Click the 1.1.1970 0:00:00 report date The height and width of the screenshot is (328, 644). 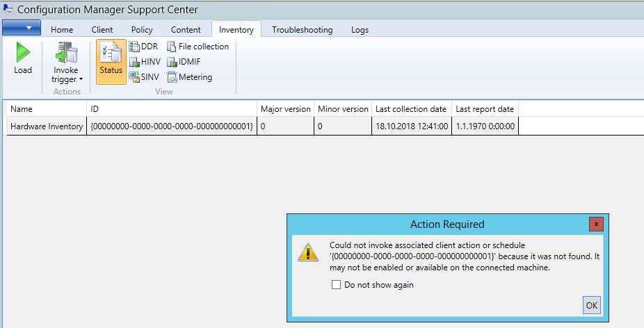coord(485,126)
